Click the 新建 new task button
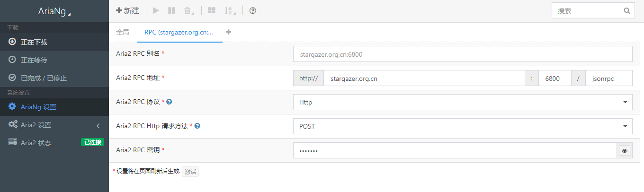Image resolution: width=644 pixels, height=192 pixels. tap(128, 10)
